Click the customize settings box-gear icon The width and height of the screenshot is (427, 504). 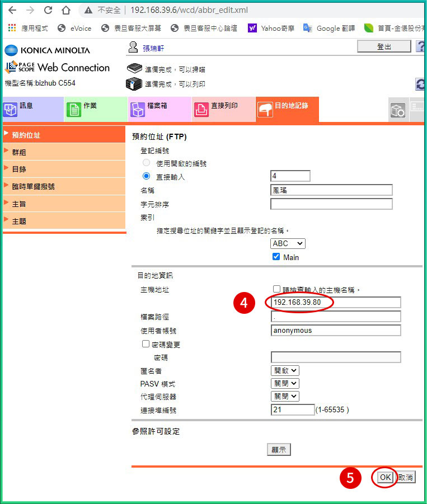click(x=398, y=110)
